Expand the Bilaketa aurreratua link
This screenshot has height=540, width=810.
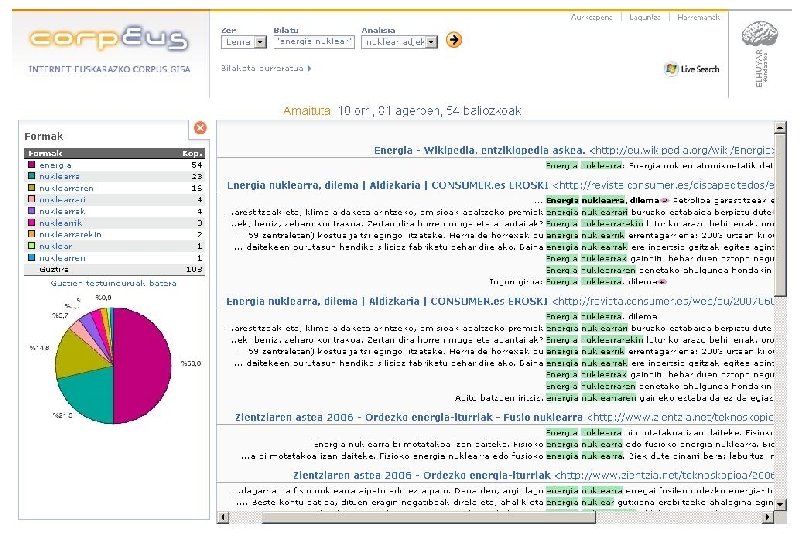(266, 68)
